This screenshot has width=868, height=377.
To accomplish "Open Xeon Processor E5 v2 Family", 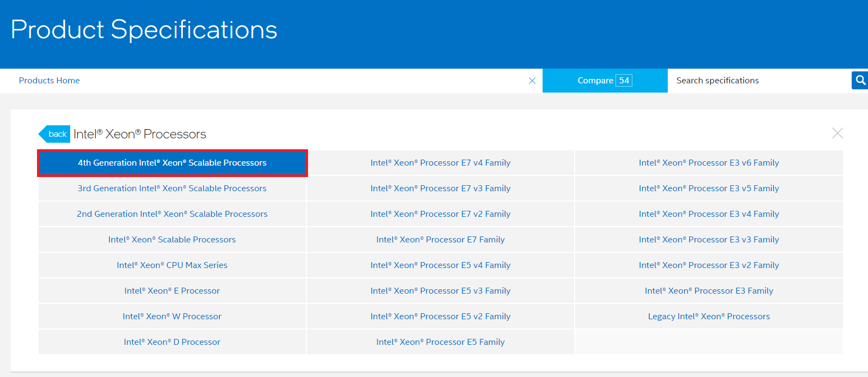I will (440, 317).
